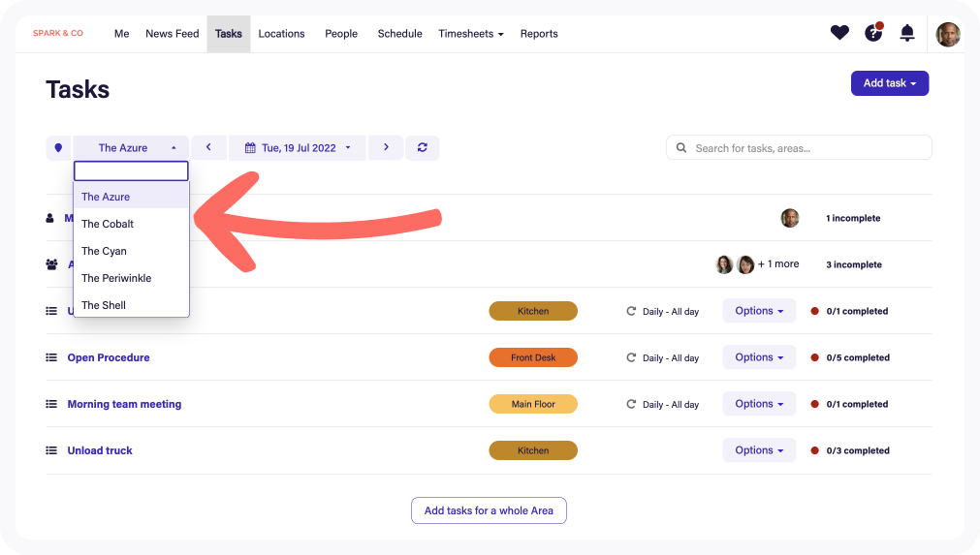
Task: Click the group people icon in second row
Action: tap(52, 264)
